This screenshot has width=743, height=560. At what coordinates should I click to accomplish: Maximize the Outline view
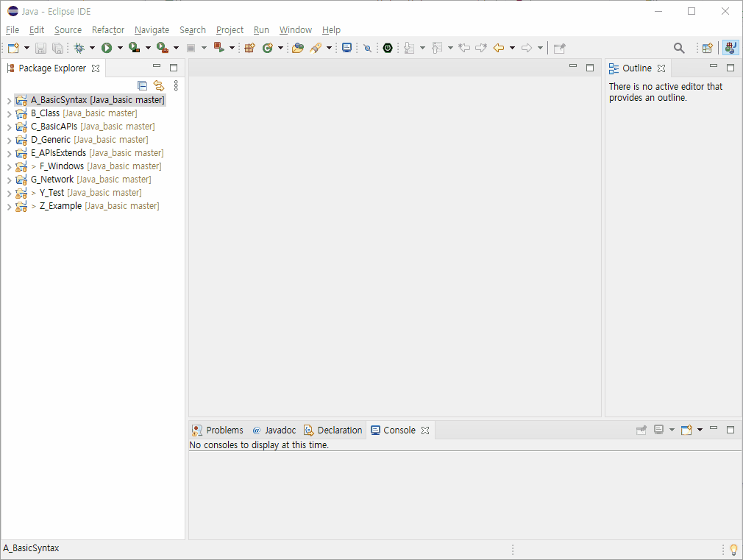[x=730, y=68]
